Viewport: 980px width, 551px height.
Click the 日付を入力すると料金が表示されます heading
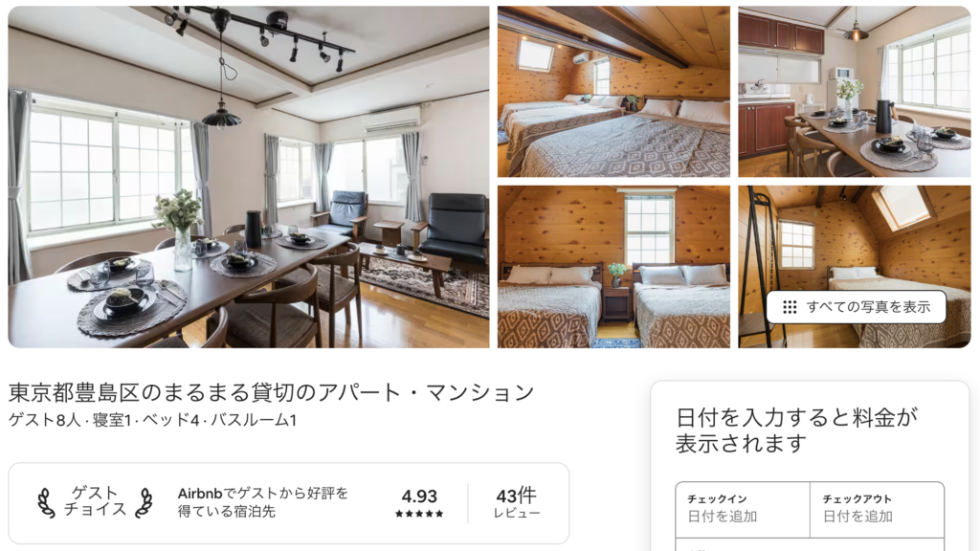click(x=797, y=430)
